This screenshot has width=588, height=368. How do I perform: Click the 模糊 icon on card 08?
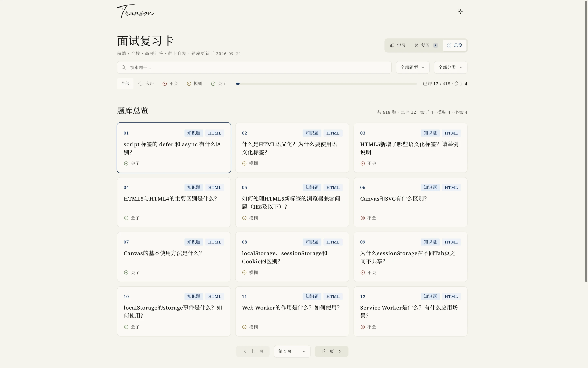244,273
